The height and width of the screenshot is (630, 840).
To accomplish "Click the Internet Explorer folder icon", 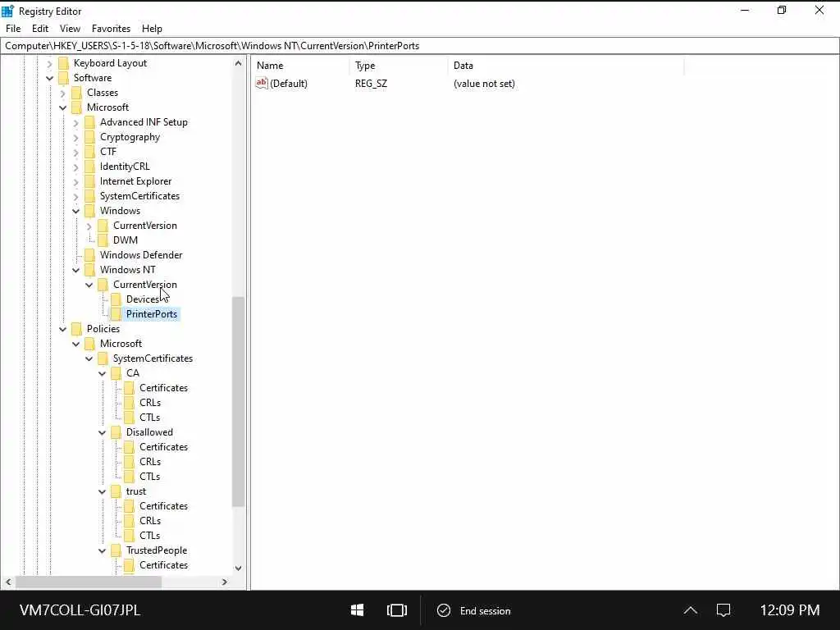I will point(89,181).
